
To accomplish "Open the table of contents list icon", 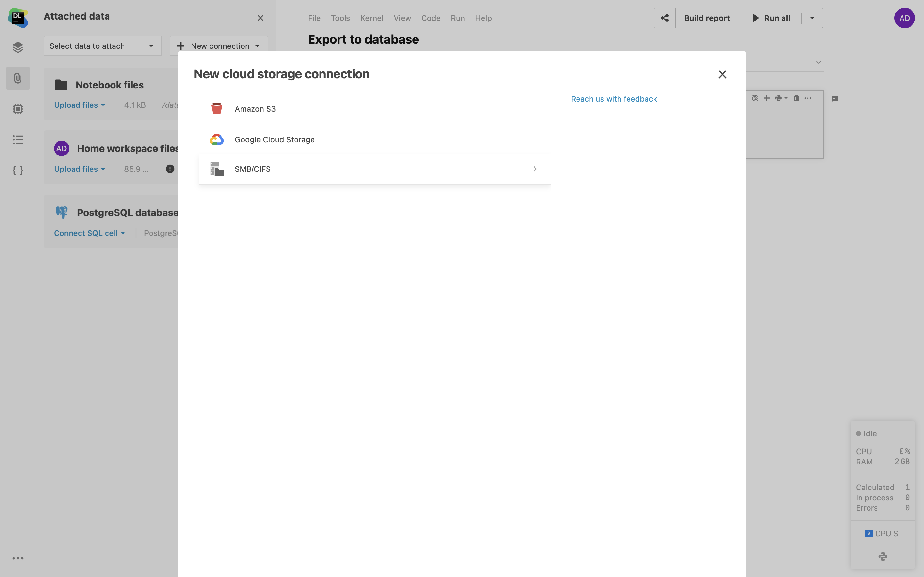I will point(18,140).
